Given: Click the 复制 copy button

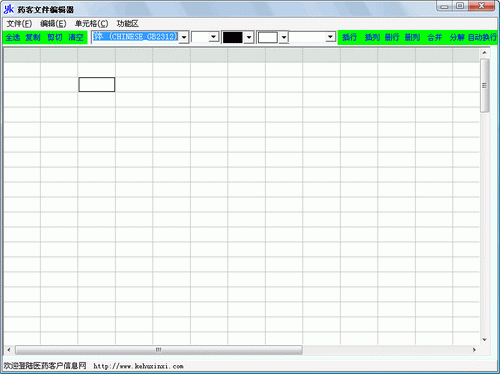Looking at the screenshot, I should click(x=33, y=37).
